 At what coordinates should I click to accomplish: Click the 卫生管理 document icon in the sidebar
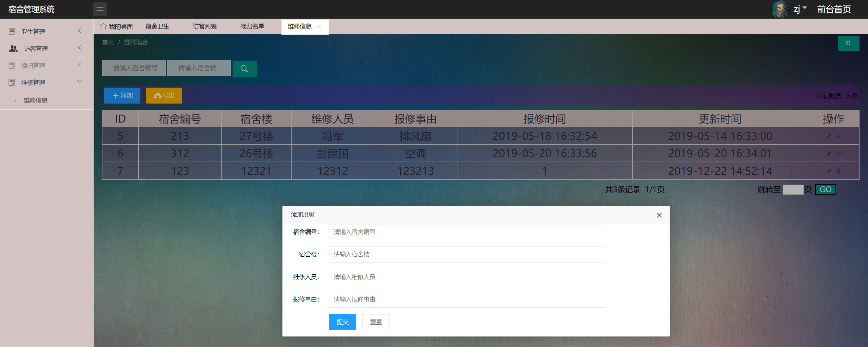tap(12, 31)
